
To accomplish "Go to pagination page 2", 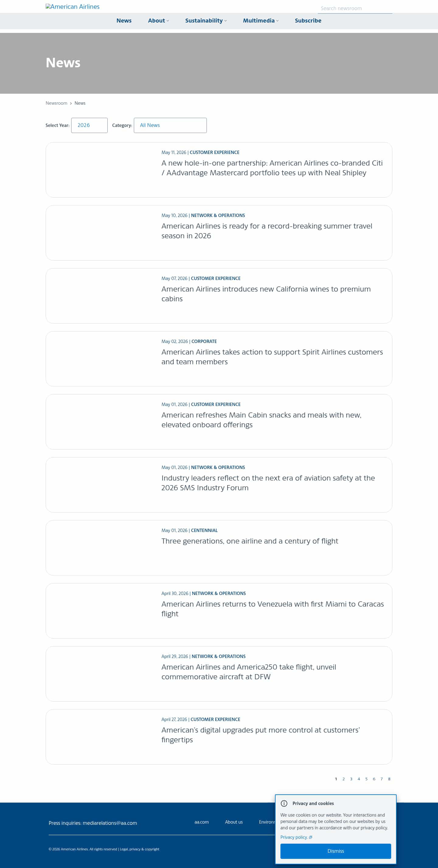I will tap(343, 779).
